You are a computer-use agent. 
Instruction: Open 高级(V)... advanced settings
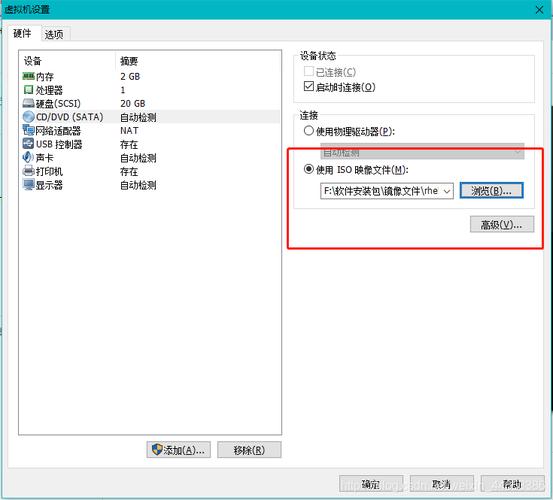coord(502,225)
